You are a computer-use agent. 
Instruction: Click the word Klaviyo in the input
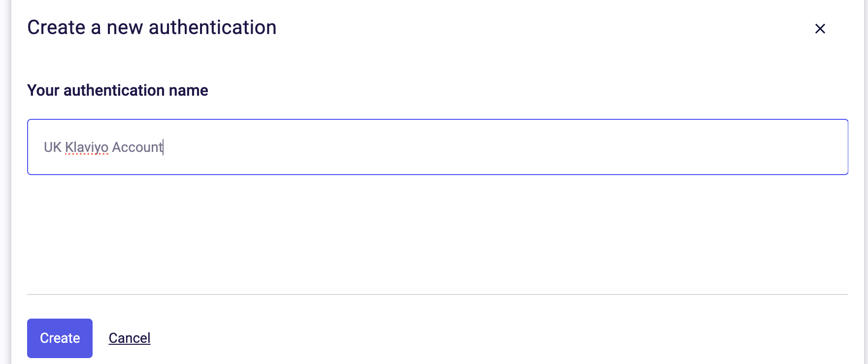pyautogui.click(x=87, y=147)
